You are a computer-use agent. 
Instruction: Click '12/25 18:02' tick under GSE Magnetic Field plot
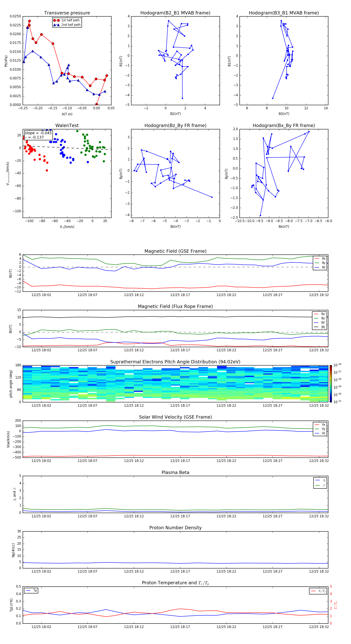click(x=41, y=295)
